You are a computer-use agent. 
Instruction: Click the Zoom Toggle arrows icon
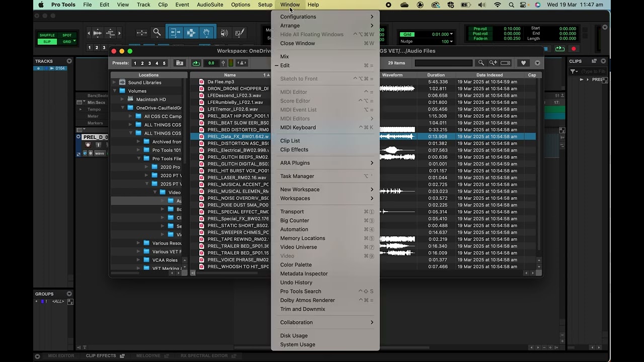pyautogui.click(x=141, y=33)
